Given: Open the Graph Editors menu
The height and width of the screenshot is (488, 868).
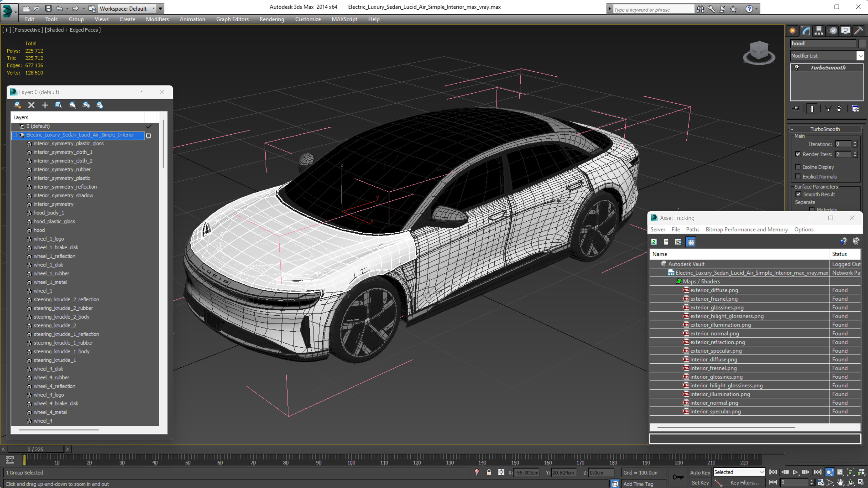Looking at the screenshot, I should coord(232,19).
